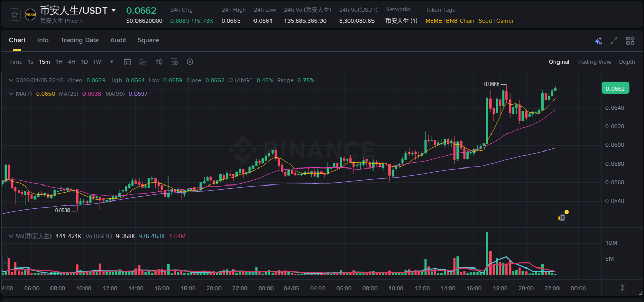Expand the chart to fullscreen
The image size is (644, 302).
[x=614, y=40]
